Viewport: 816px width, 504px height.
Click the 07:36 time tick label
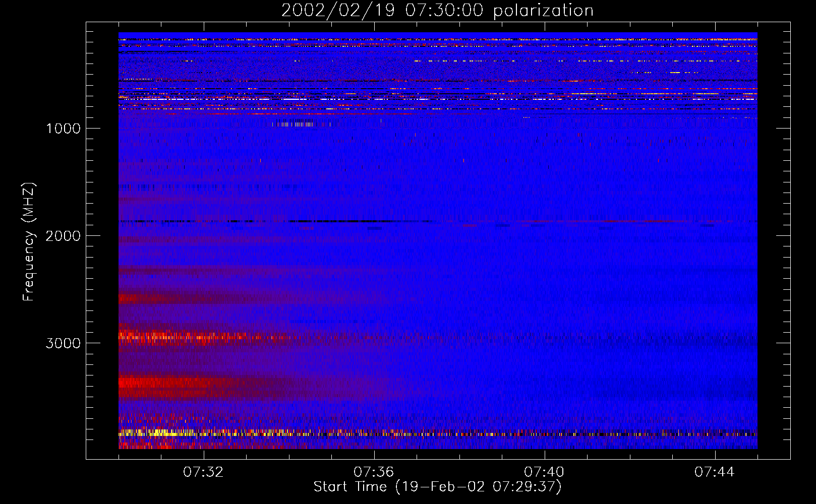[374, 472]
